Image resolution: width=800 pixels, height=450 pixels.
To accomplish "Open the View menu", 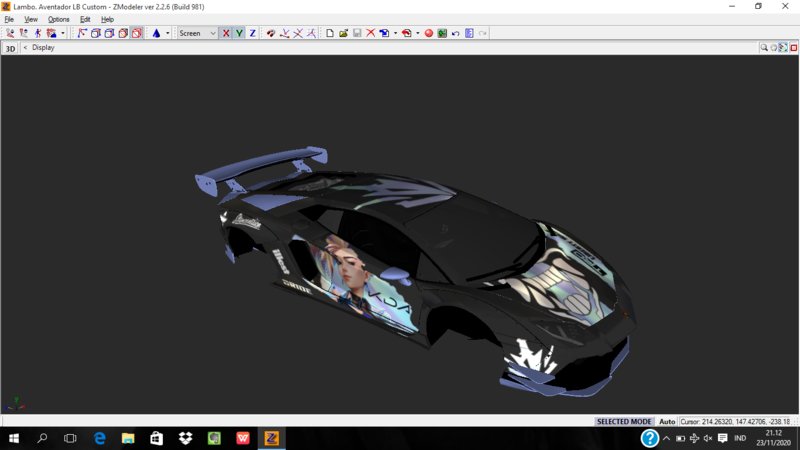I will 31,19.
